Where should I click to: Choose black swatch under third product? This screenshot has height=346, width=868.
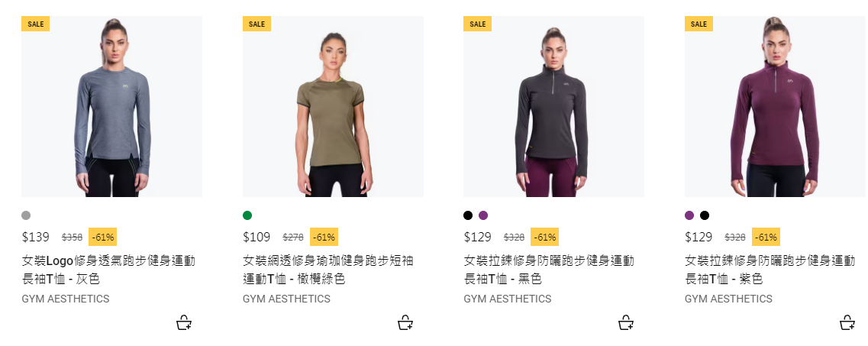[468, 215]
